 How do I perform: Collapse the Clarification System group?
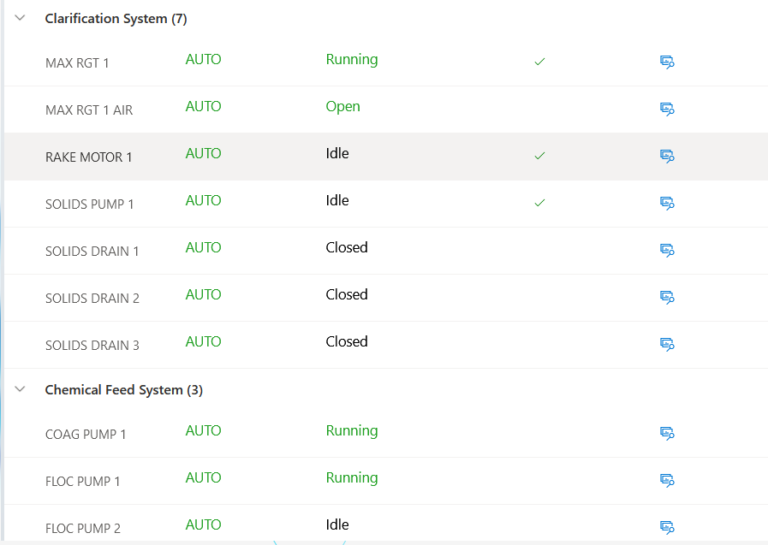tap(20, 18)
